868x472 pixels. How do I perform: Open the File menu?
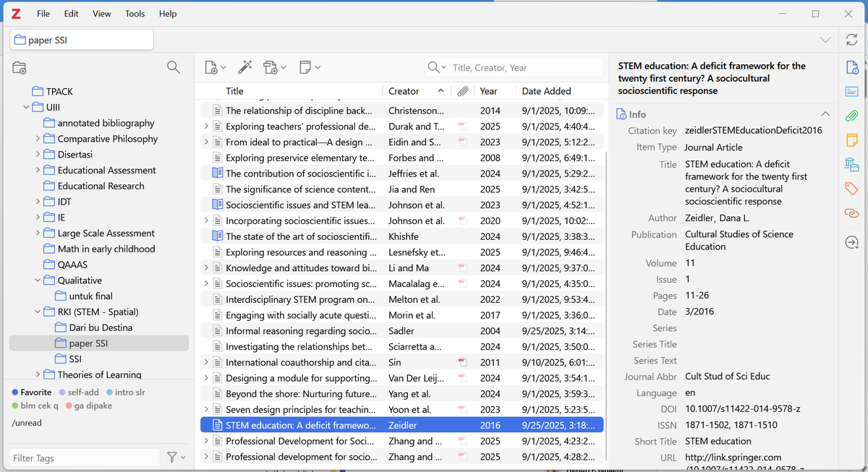pyautogui.click(x=43, y=14)
